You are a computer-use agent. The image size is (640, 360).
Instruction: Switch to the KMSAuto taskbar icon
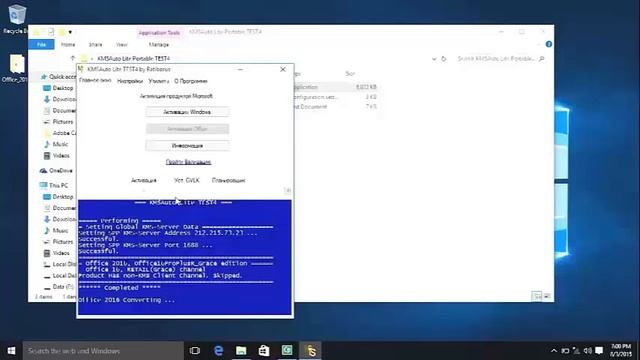click(x=311, y=351)
